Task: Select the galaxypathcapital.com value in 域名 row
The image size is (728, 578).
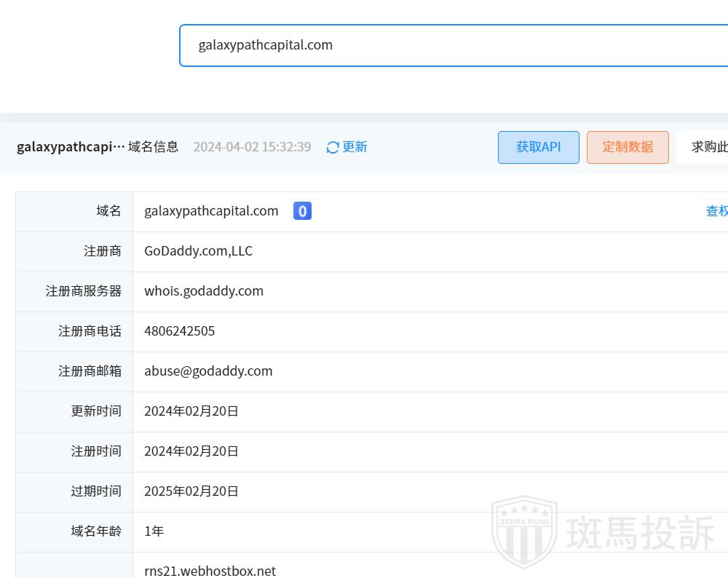Action: [211, 211]
